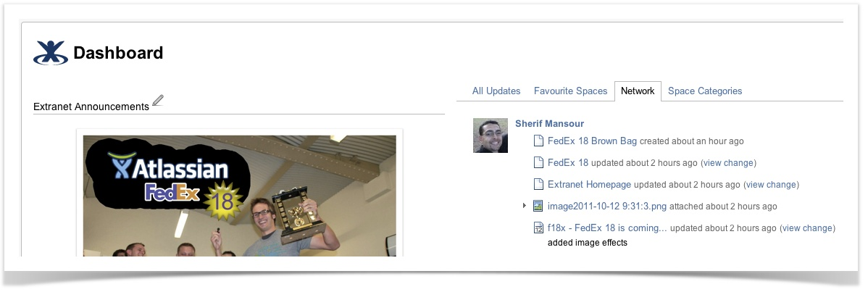Switch to the Favourite Spaces tab

coord(570,91)
